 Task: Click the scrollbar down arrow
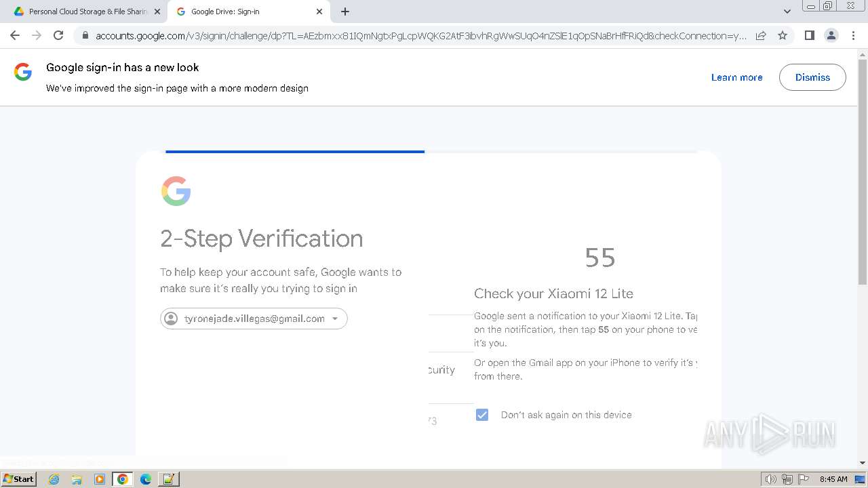click(x=862, y=463)
